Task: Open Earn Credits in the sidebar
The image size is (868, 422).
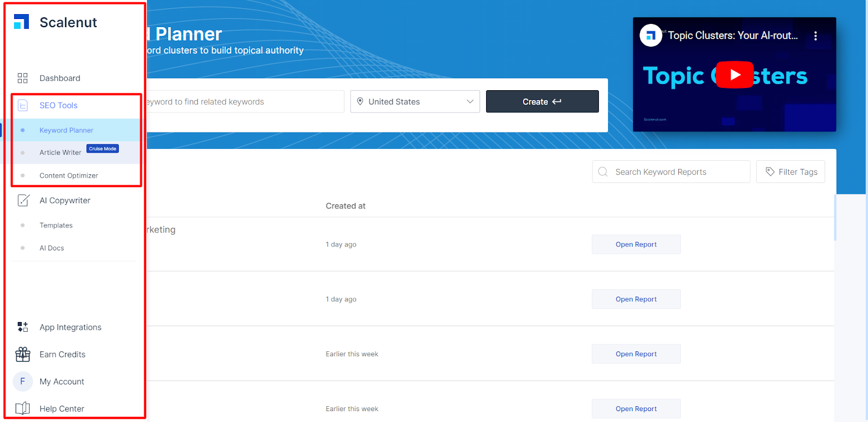Action: 62,354
